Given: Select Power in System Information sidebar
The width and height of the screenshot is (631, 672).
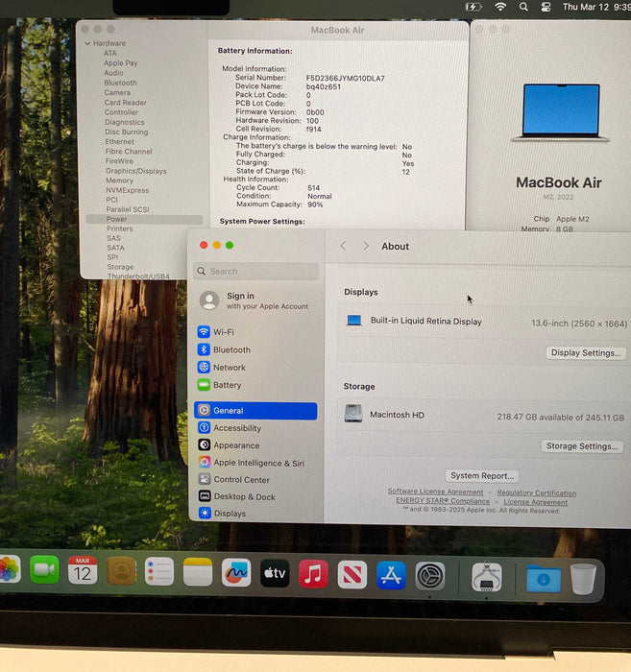Looking at the screenshot, I should tap(144, 219).
